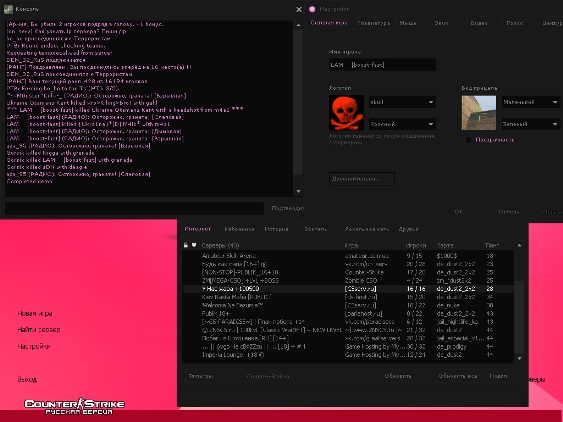Viewport: 563px width, 422px height.
Task: Click the console output vertical scrollbar
Action: tap(298, 108)
